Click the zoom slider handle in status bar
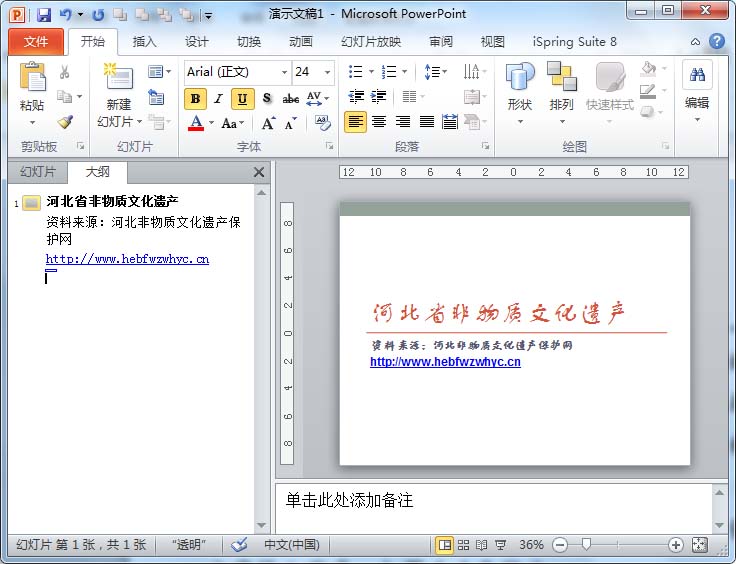This screenshot has height=564, width=736. tap(587, 545)
